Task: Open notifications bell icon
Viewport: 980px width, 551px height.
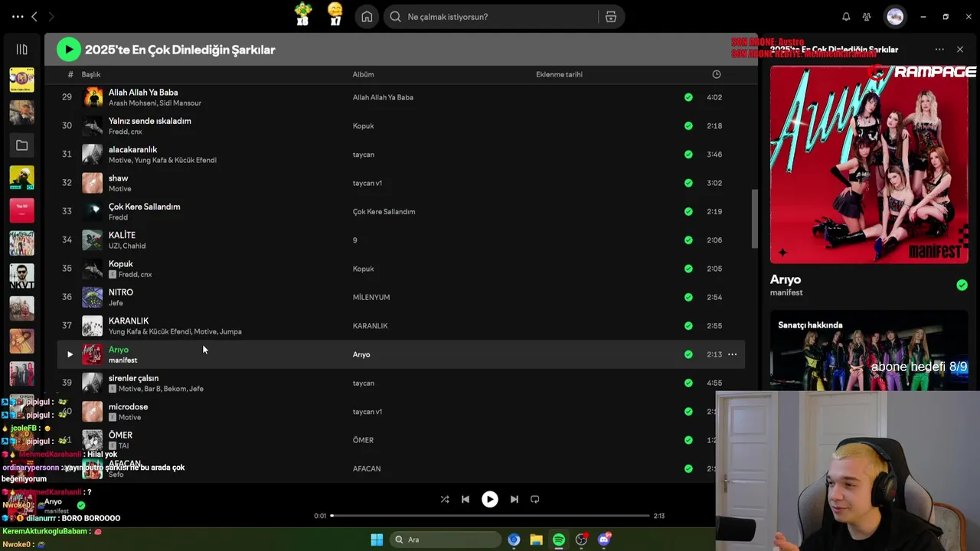Action: click(x=846, y=17)
